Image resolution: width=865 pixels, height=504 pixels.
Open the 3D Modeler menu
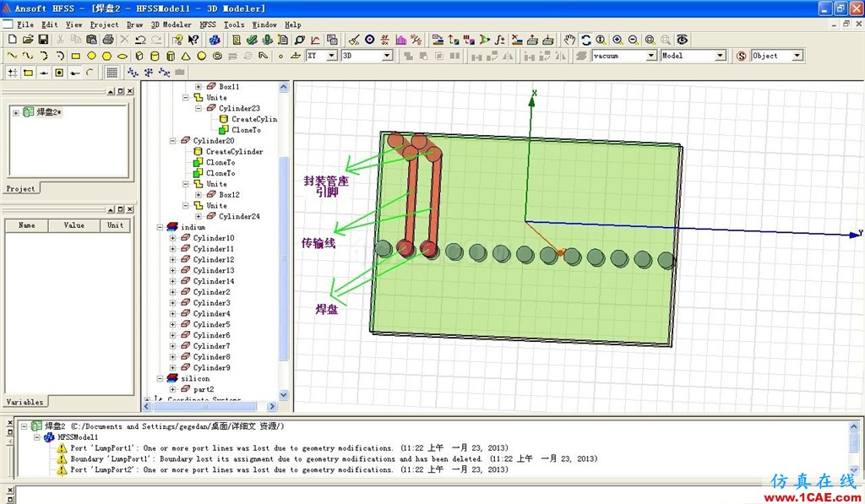pyautogui.click(x=171, y=24)
